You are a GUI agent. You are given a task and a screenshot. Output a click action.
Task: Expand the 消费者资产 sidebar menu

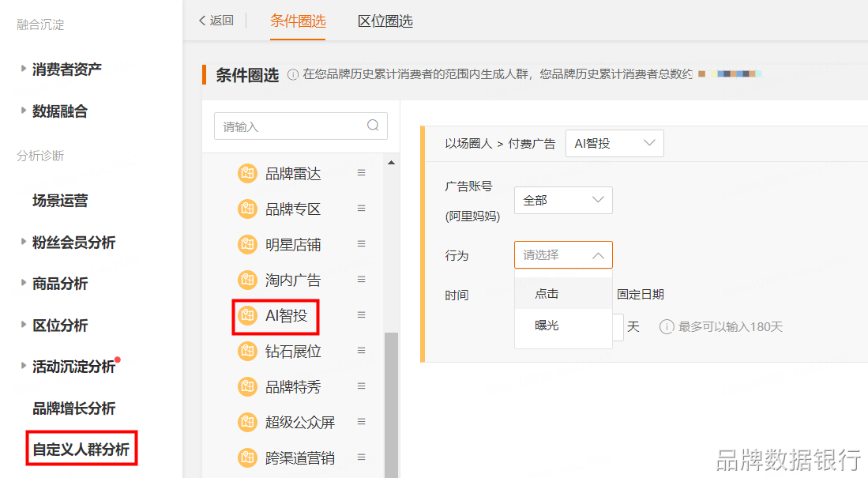click(66, 70)
